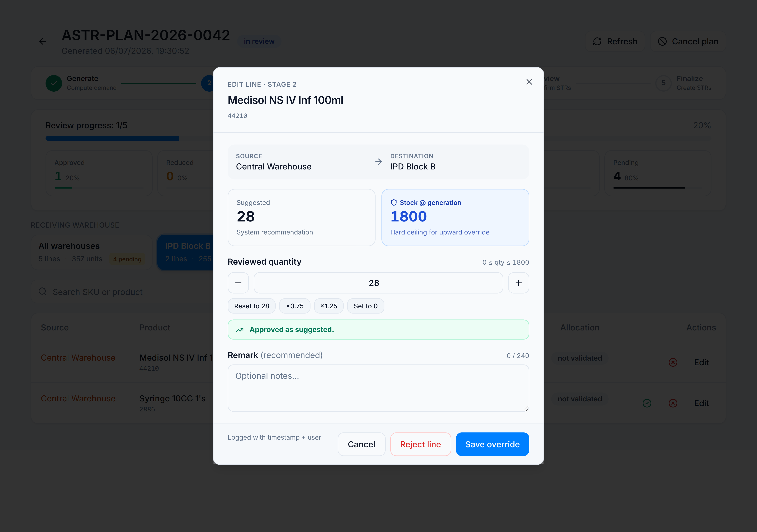Click the Actions column header

(701, 327)
